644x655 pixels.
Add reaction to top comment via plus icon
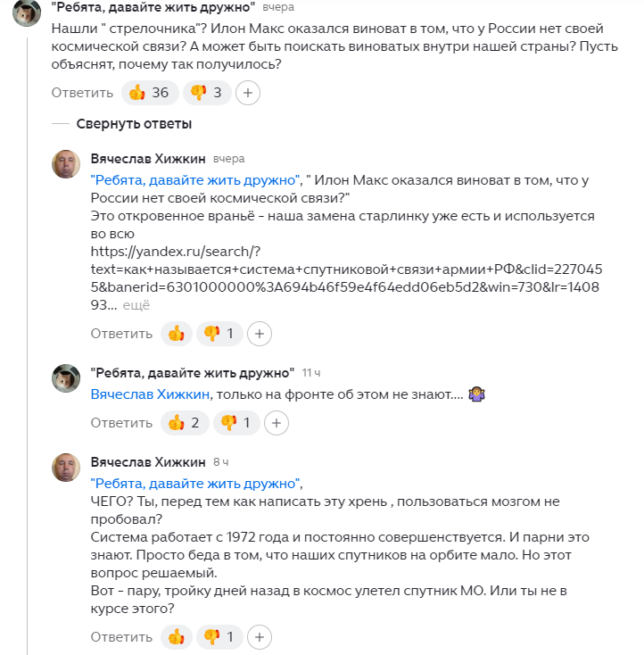click(x=248, y=93)
